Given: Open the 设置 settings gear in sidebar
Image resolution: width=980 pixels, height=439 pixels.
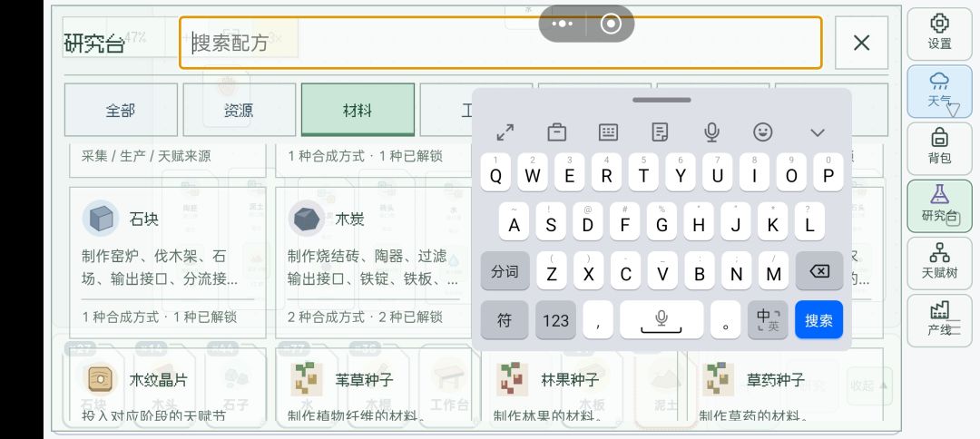Looking at the screenshot, I should click(939, 34).
